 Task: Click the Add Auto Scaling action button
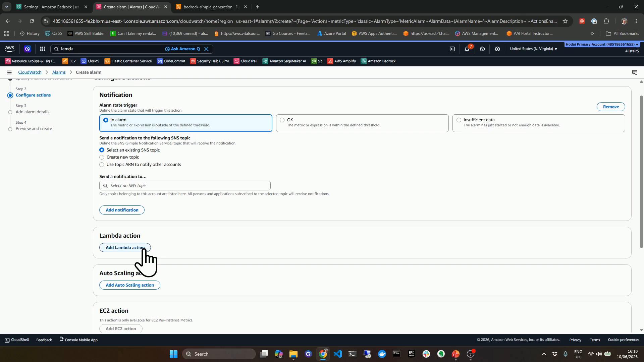(x=130, y=285)
